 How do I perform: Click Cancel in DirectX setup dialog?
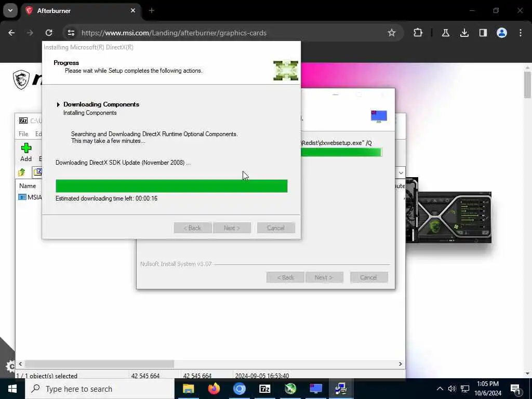coord(275,228)
